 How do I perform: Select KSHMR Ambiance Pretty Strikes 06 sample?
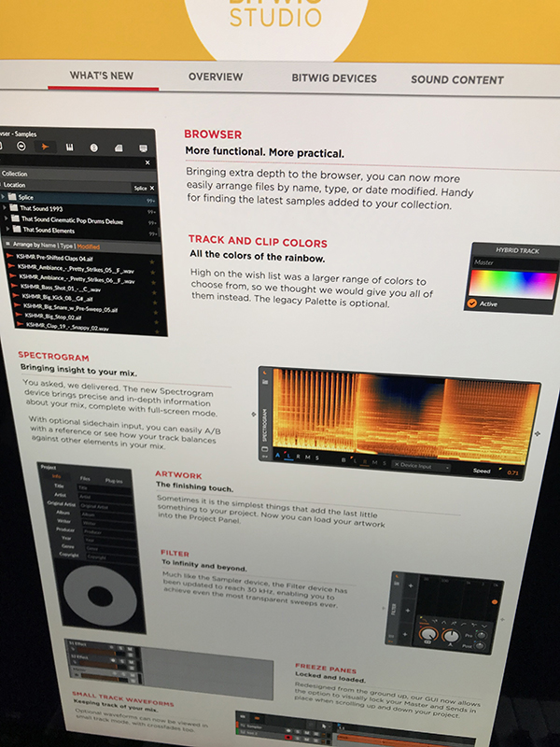[77, 279]
